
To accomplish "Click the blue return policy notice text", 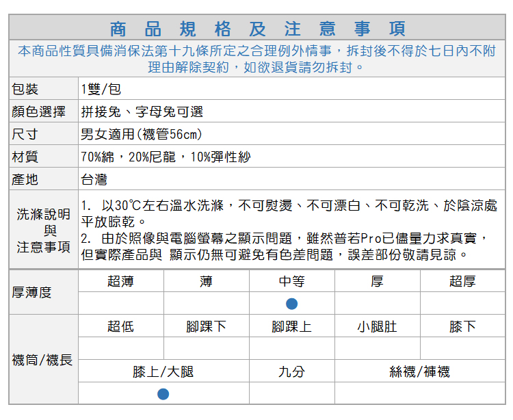I will (257, 60).
